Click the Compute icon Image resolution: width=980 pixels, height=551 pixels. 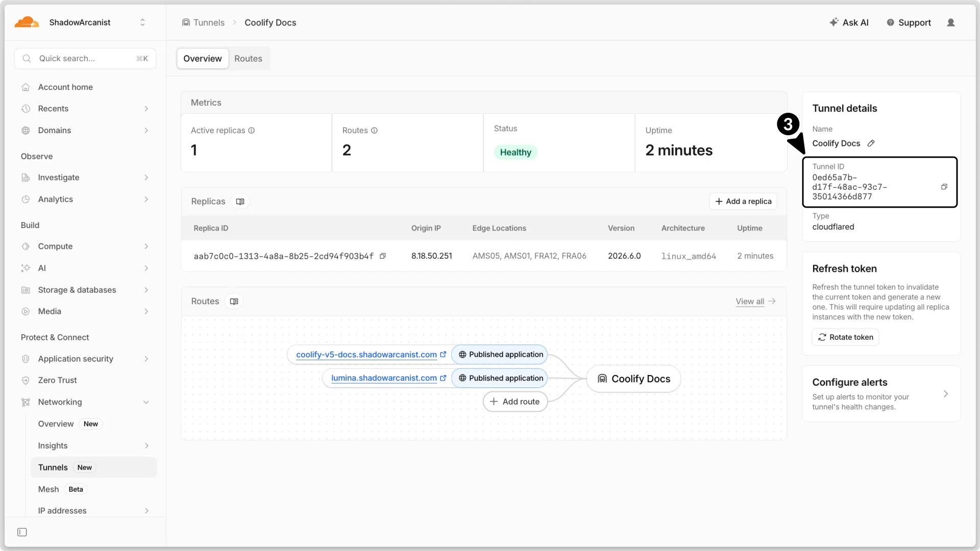[x=26, y=246]
